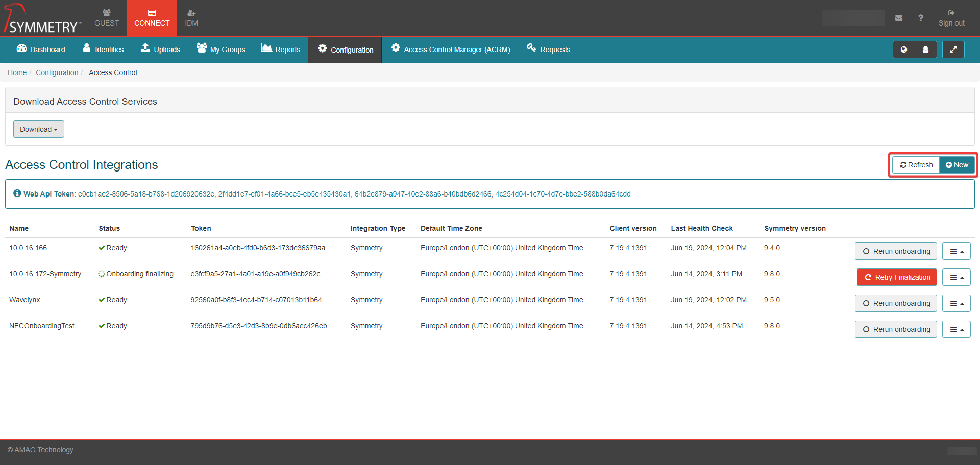Image resolution: width=980 pixels, height=465 pixels.
Task: Click the mail envelope icon in header
Action: tap(899, 18)
